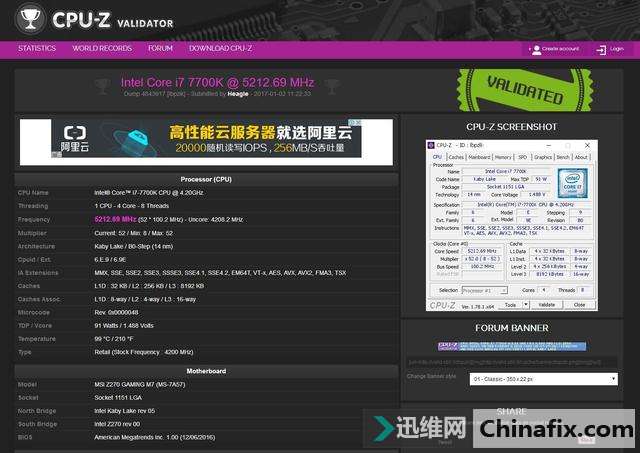Open the CPU-Z screenshot thumbnail
The height and width of the screenshot is (453, 640).
(x=512, y=225)
